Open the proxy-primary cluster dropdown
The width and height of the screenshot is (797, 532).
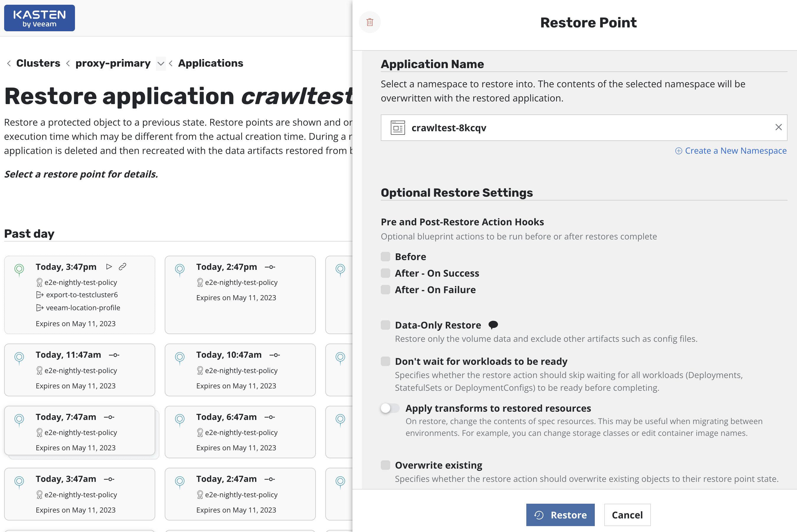click(x=160, y=63)
